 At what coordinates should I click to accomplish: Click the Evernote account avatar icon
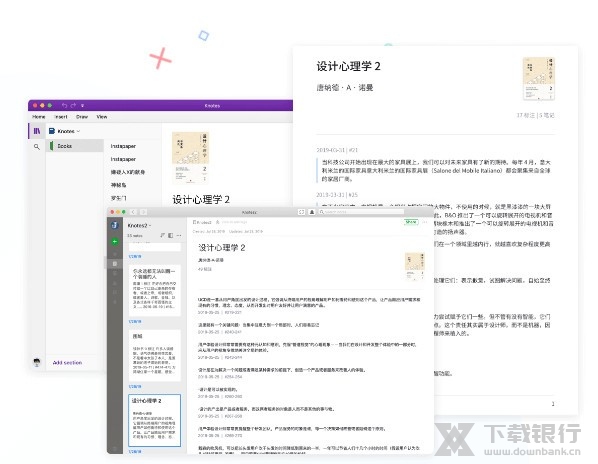[x=114, y=225]
